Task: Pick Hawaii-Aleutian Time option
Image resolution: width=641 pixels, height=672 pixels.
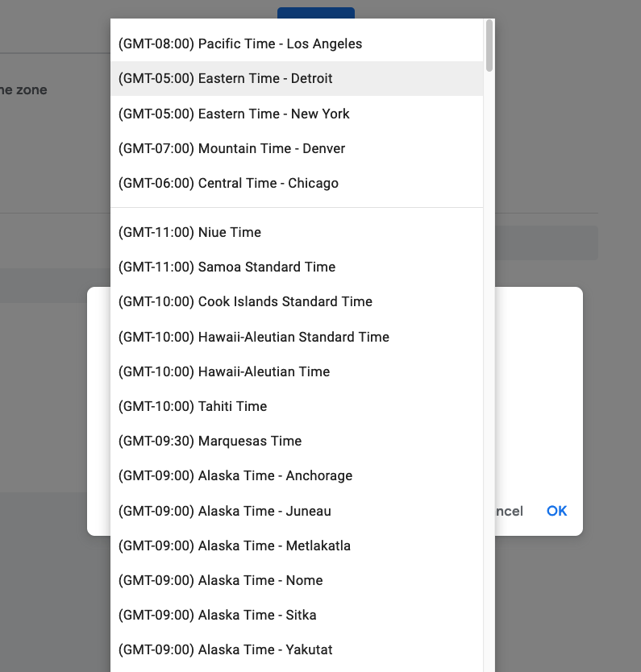Action: tap(224, 371)
